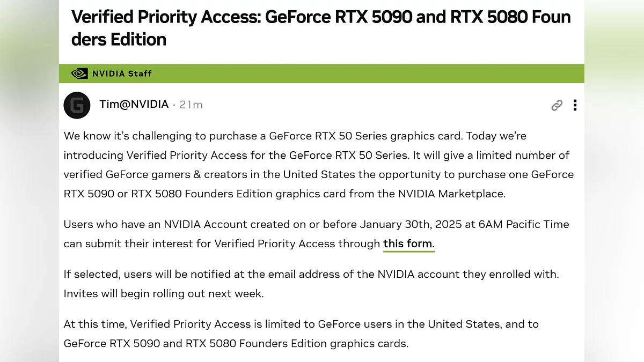
Task: Click the paragraph starting "Users who have an NVIDIA Account"
Action: tap(316, 234)
